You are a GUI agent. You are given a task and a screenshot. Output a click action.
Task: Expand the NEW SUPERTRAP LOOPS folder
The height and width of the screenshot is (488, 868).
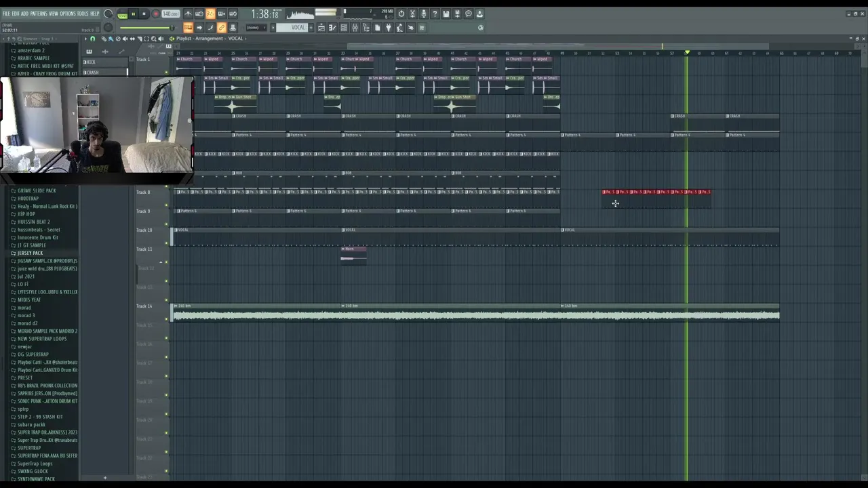(42, 339)
